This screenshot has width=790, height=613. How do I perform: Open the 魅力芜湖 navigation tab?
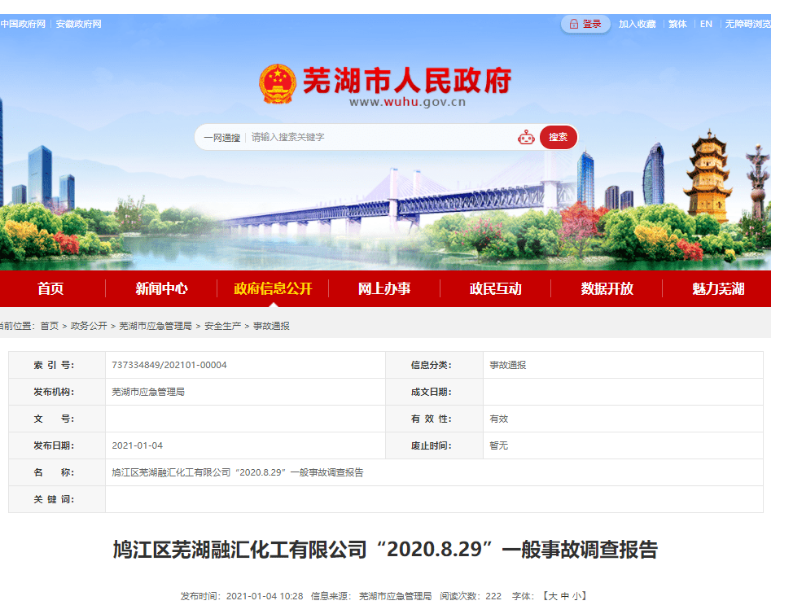tap(718, 289)
